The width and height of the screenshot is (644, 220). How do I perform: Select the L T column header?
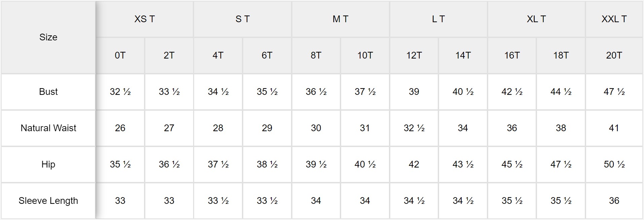[438, 19]
